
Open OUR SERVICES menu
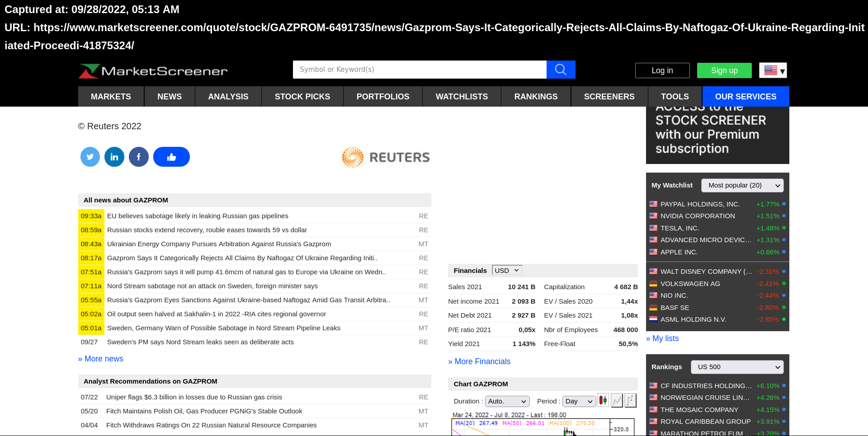pos(746,97)
